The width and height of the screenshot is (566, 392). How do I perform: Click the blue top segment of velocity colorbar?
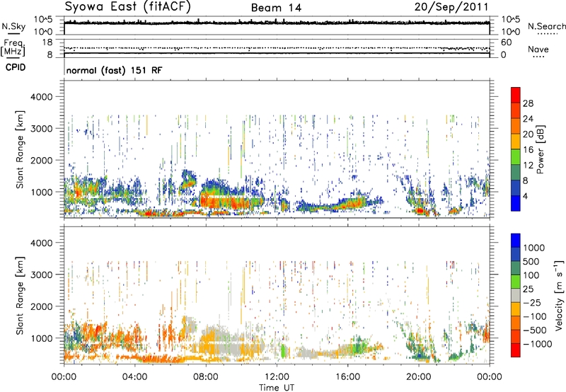click(516, 241)
